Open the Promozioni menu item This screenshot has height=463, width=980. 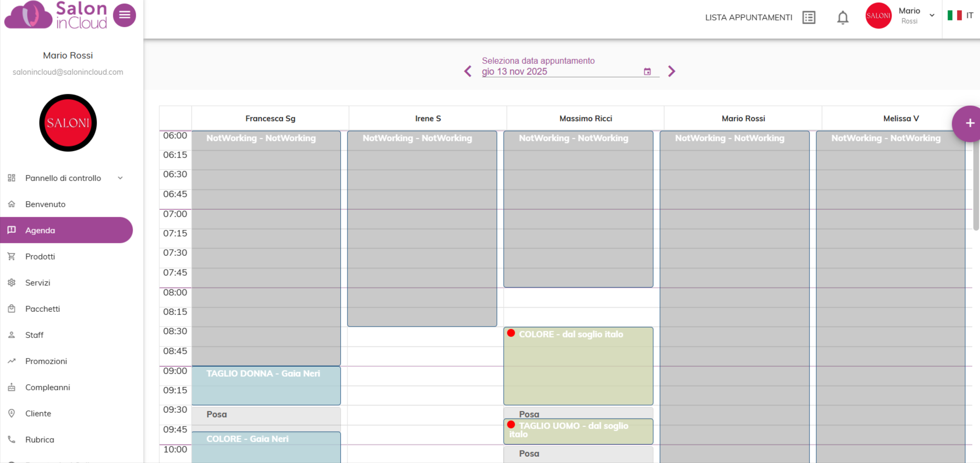coord(46,361)
